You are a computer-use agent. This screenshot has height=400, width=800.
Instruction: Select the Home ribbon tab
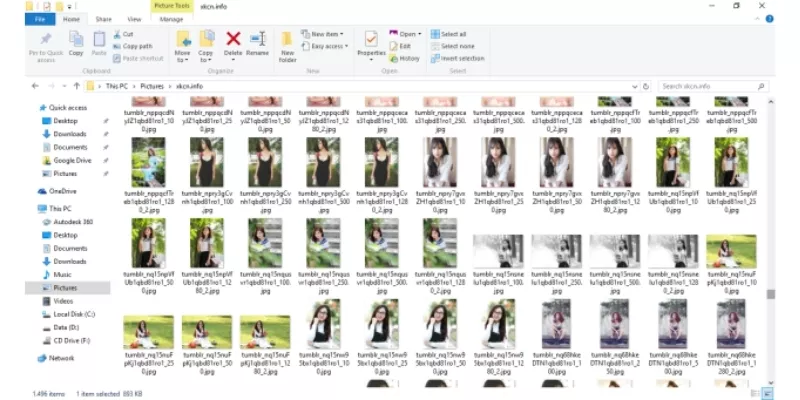[x=71, y=19]
